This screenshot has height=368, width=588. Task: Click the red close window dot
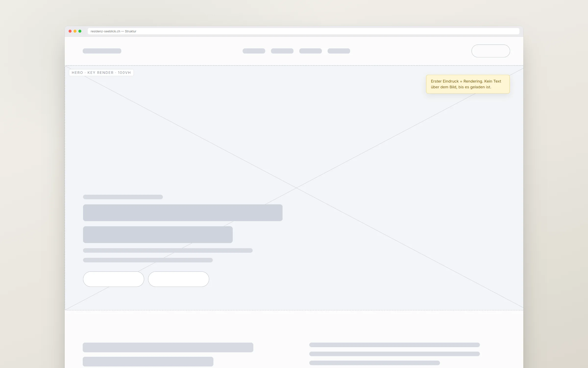coord(70,31)
